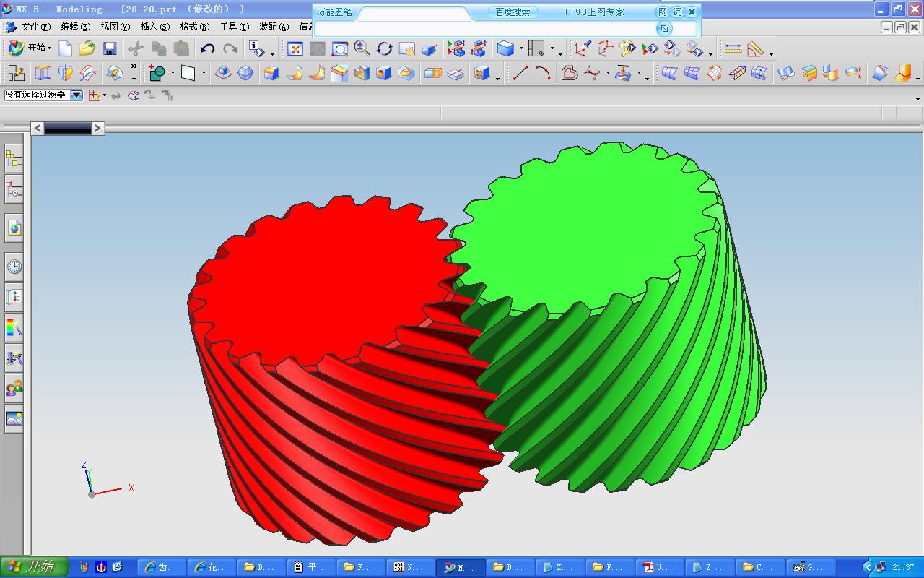Open the 插入(S) menu
Viewport: 924px width, 578px height.
point(154,27)
